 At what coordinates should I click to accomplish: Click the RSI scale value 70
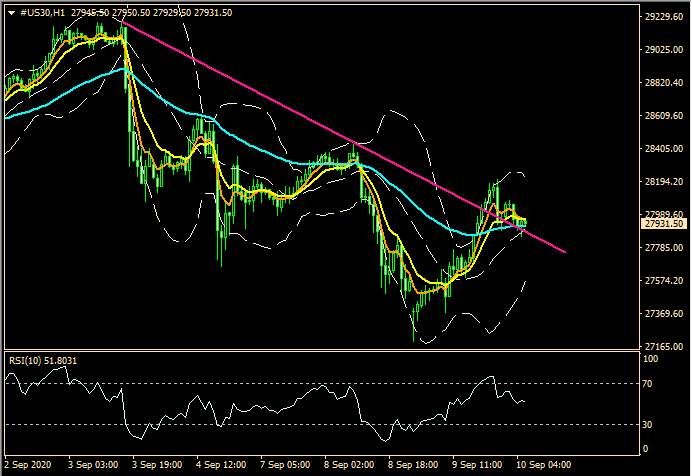coord(647,384)
